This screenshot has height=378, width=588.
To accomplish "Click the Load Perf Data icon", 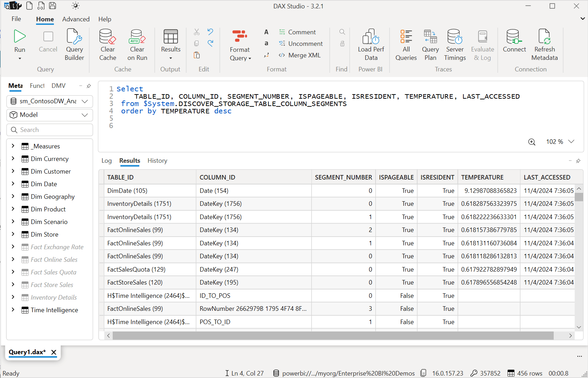I will point(371,36).
